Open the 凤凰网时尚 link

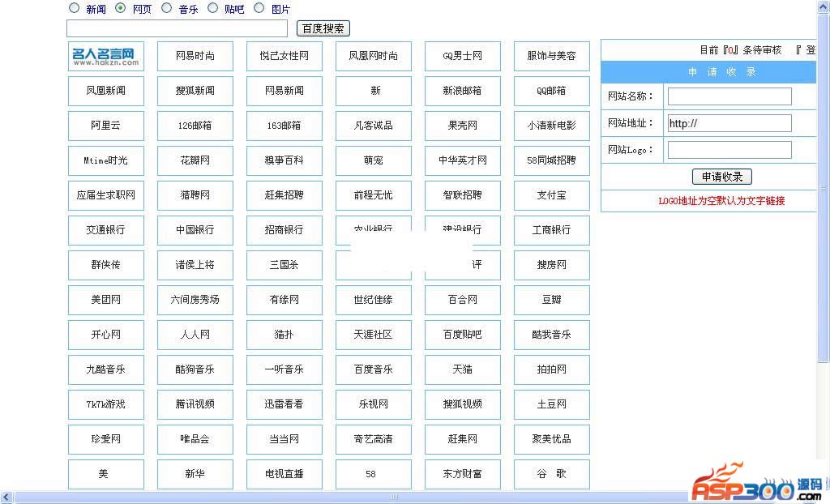click(x=373, y=56)
